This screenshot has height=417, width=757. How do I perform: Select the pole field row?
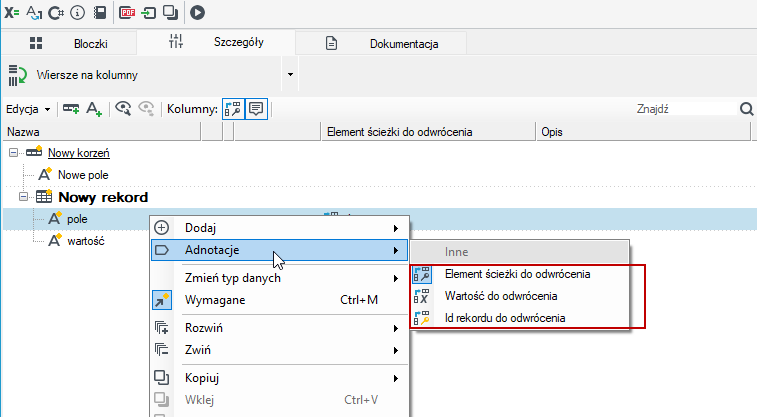click(77, 219)
